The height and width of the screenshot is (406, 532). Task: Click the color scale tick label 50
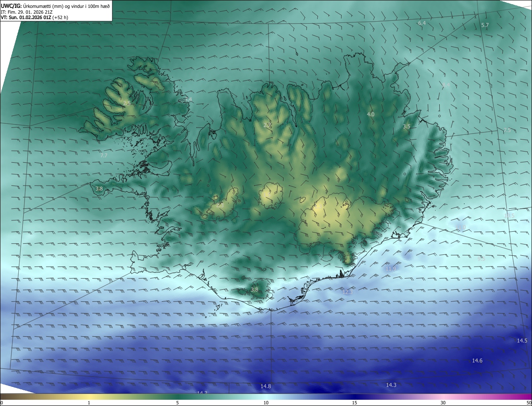(529, 403)
